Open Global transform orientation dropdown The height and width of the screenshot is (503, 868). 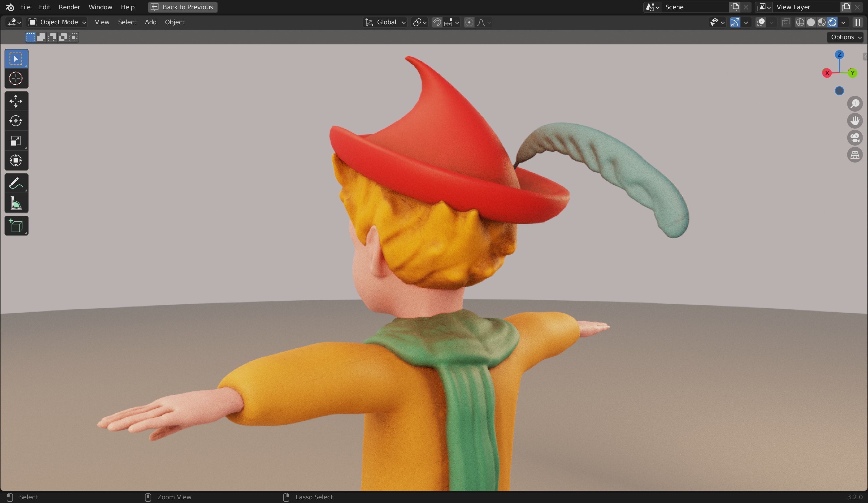(x=385, y=22)
